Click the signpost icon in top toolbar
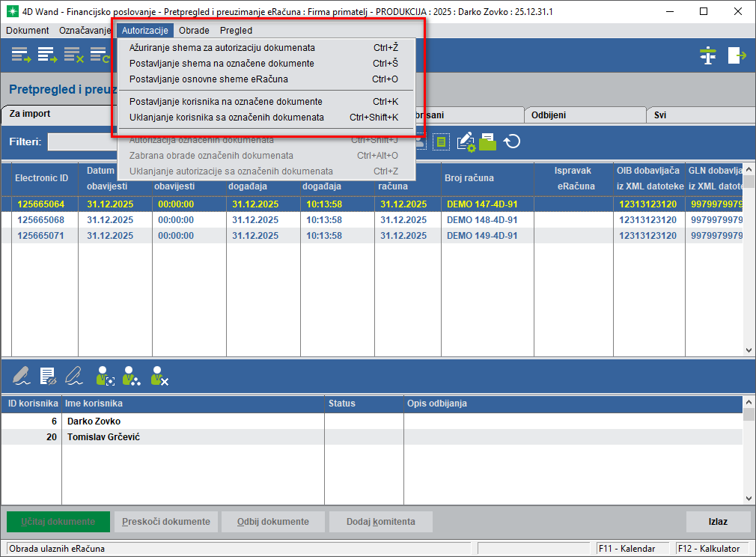The height and width of the screenshot is (557, 756). point(708,56)
